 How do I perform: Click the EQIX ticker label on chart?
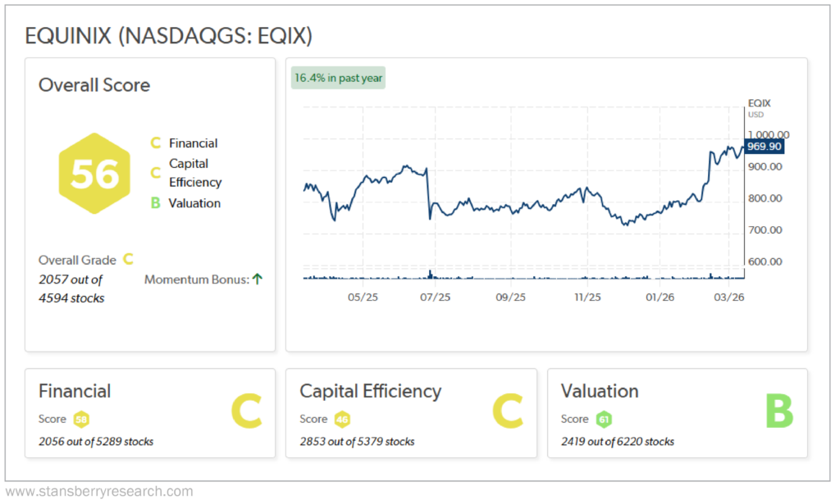coord(760,103)
